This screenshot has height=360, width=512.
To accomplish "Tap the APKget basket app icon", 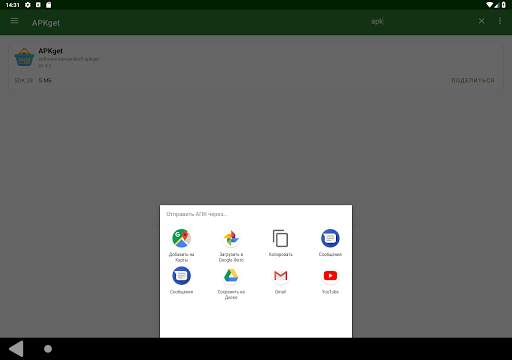I will pos(24,57).
